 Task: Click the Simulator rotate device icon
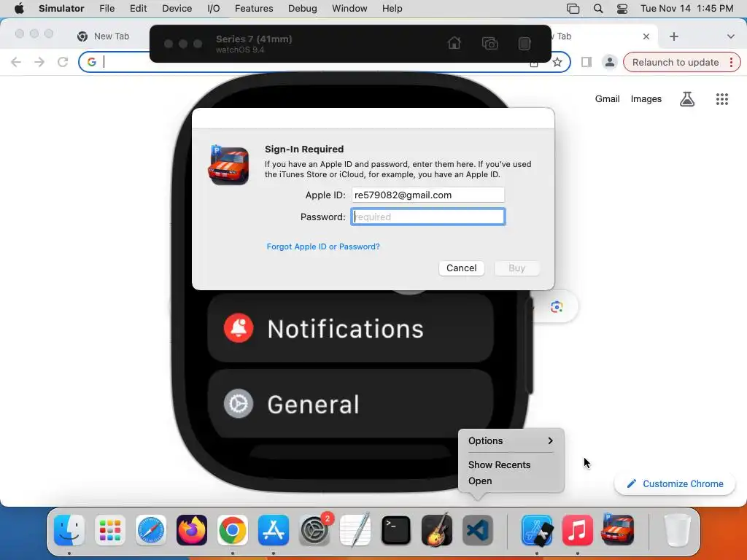[x=524, y=43]
